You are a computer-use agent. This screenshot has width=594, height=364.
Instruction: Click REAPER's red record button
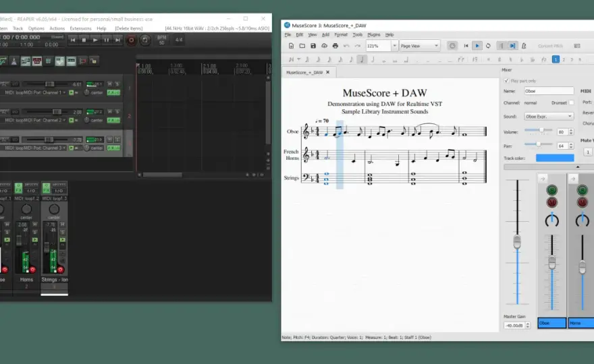tap(131, 40)
